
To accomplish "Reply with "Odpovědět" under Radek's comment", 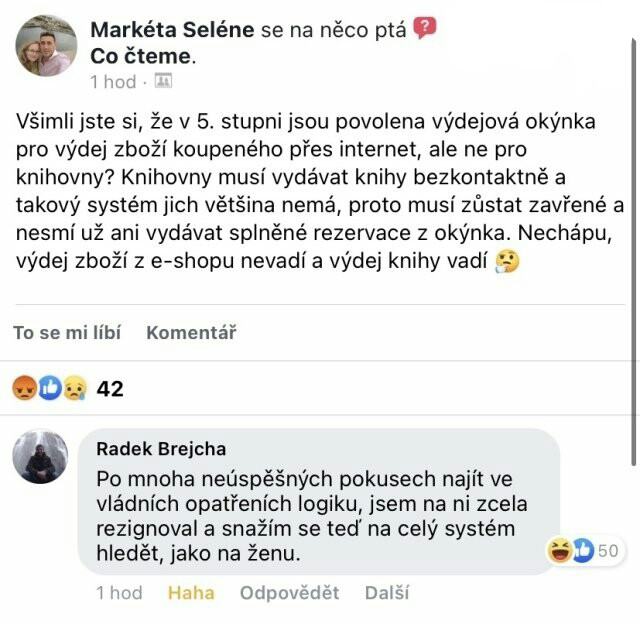I will (x=289, y=593).
